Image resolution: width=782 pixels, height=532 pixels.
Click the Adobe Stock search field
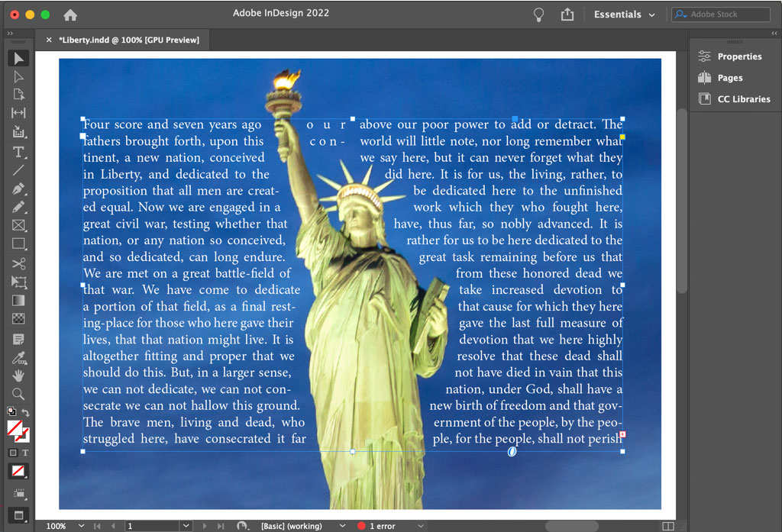tap(721, 15)
